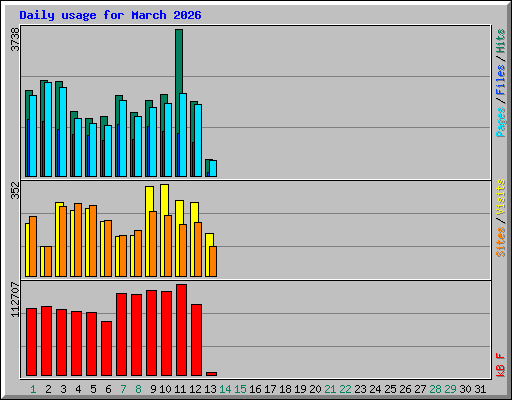Click day label 1 on the x-axis
The width and height of the screenshot is (512, 400).
point(33,389)
